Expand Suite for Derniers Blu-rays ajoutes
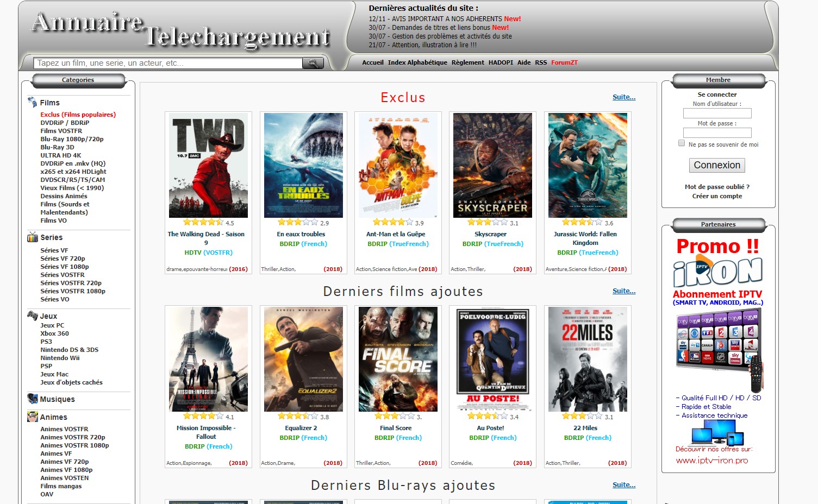 (x=623, y=485)
